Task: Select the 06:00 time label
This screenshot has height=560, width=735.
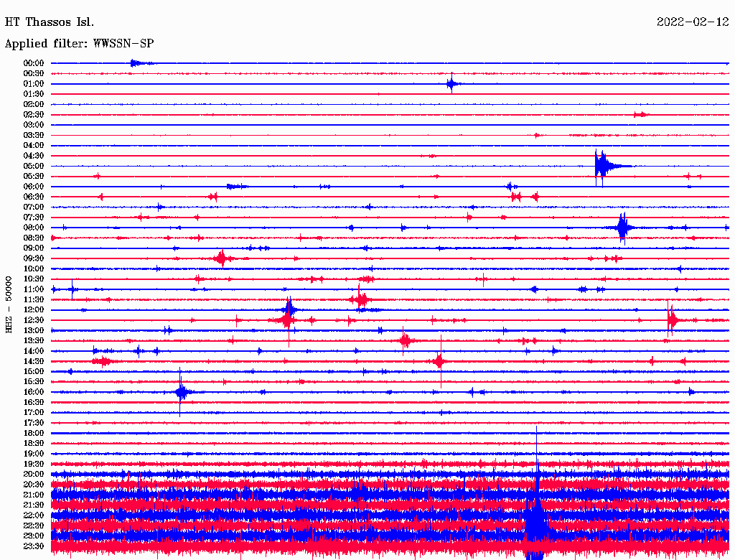Action: (x=33, y=187)
